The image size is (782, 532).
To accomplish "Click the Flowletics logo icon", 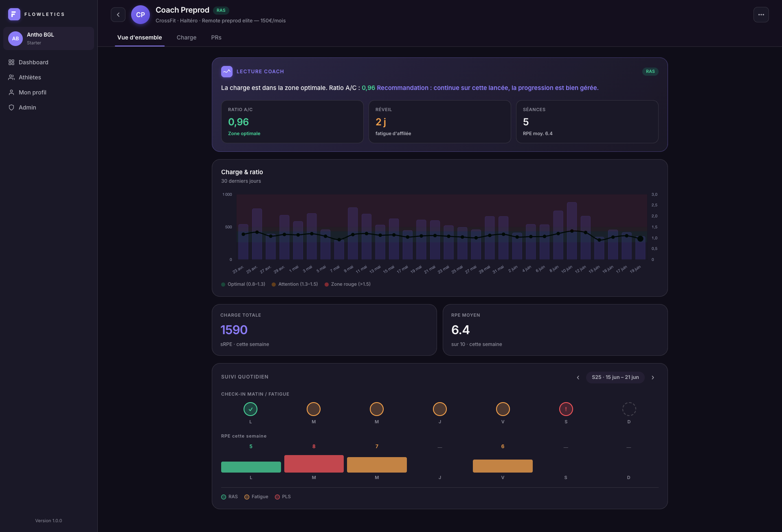I will click(x=14, y=14).
